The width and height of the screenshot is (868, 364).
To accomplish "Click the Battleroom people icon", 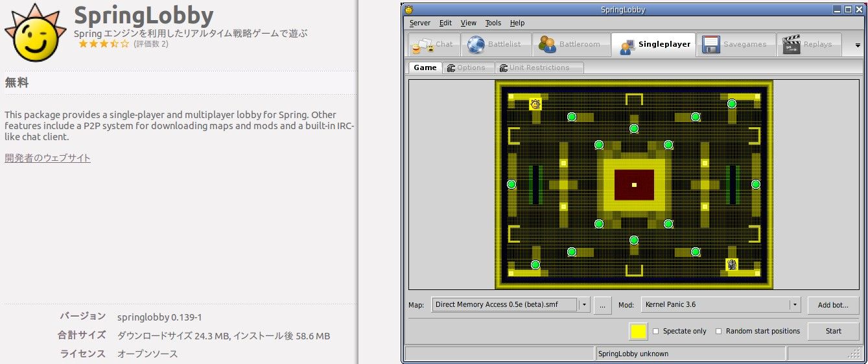I will coord(546,45).
